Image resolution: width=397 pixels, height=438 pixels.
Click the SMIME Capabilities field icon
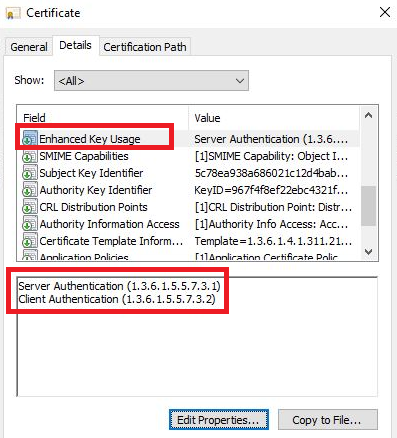click(x=30, y=156)
